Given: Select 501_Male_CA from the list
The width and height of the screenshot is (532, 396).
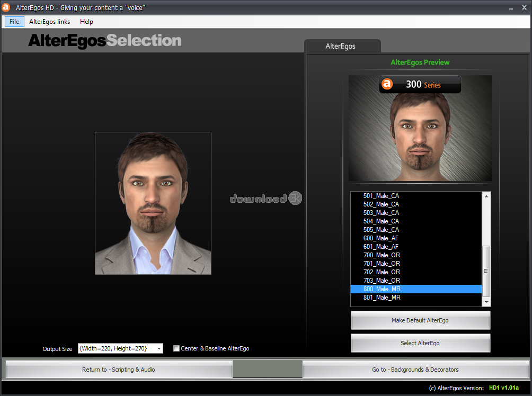Looking at the screenshot, I should (x=381, y=196).
